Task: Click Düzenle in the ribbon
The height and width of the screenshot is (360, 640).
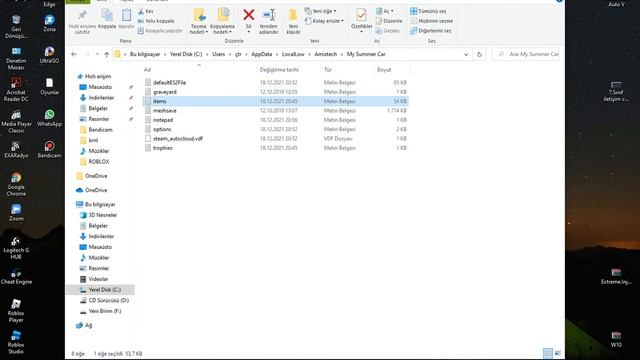Action: (x=389, y=21)
